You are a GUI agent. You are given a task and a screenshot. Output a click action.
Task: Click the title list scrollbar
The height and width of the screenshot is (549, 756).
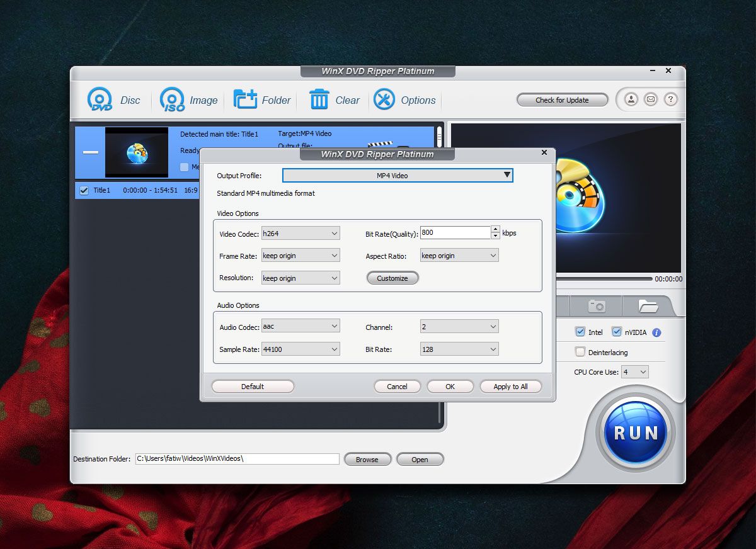pos(440,137)
